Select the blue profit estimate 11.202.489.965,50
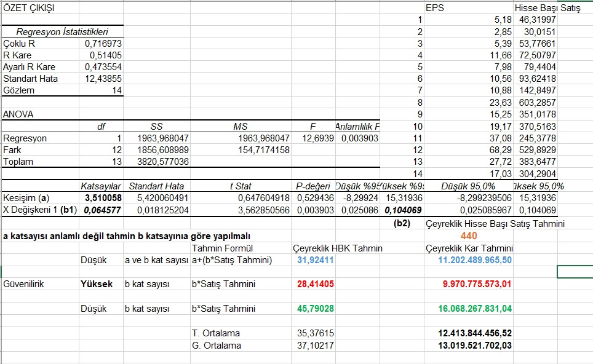 (x=475, y=260)
